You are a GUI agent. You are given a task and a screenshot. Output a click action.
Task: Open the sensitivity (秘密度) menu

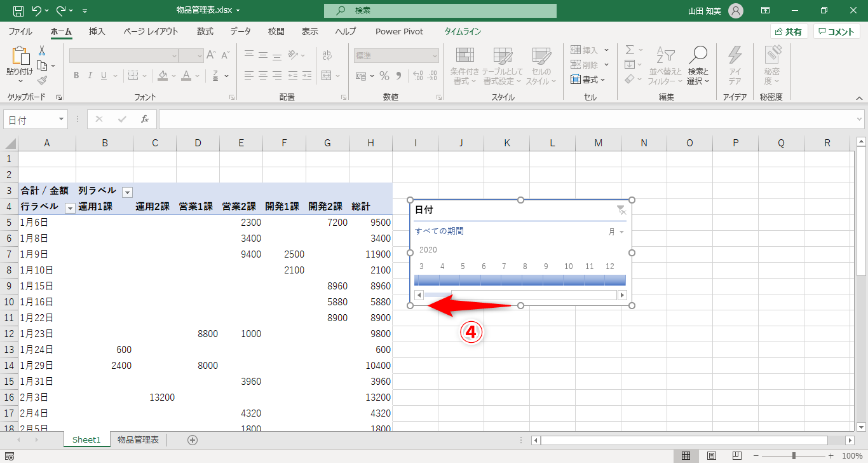(x=772, y=66)
